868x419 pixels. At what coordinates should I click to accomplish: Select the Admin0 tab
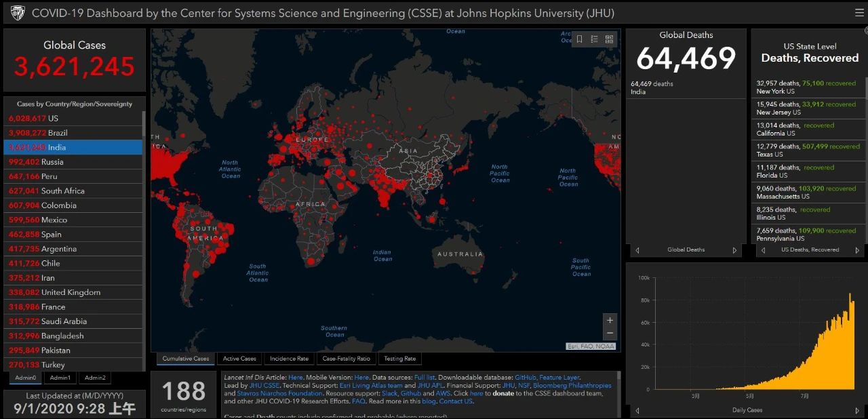(x=26, y=378)
